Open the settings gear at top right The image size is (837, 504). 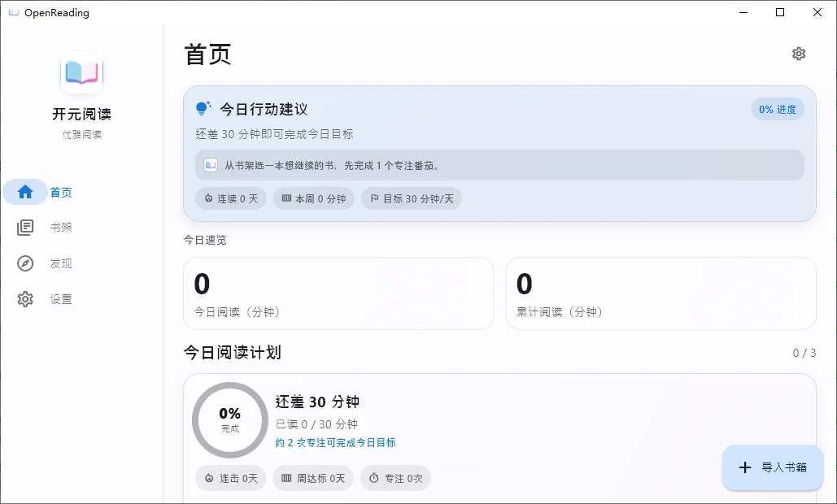[799, 54]
